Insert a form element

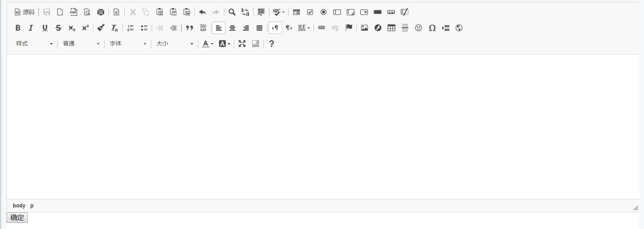point(297,12)
